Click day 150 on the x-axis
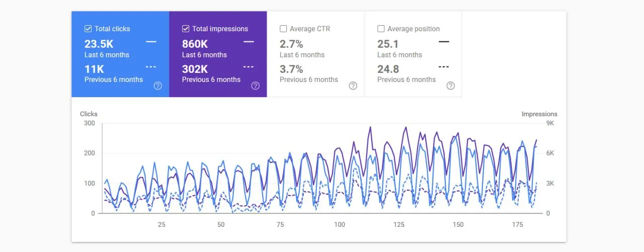The width and height of the screenshot is (644, 252). coord(458,224)
